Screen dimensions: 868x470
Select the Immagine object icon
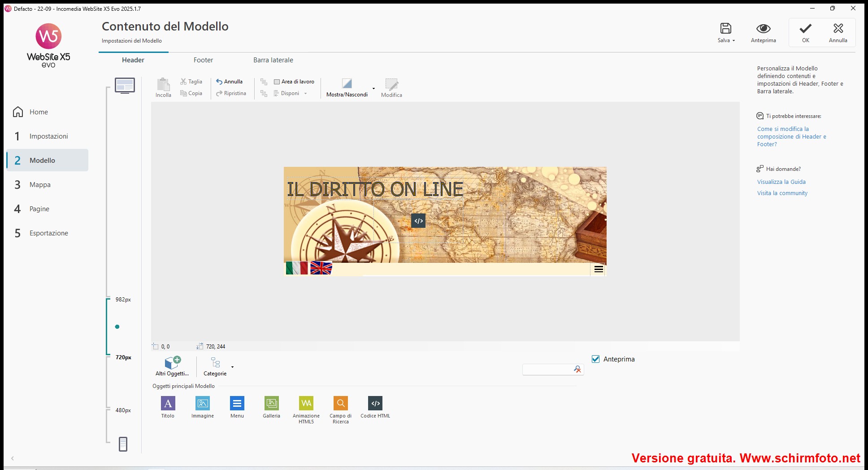tap(203, 403)
